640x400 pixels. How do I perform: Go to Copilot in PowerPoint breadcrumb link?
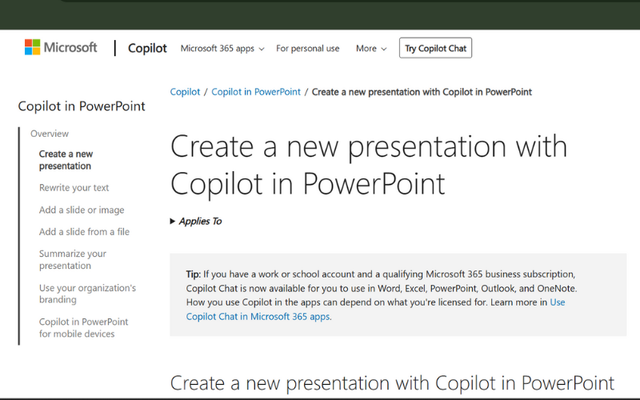click(256, 92)
